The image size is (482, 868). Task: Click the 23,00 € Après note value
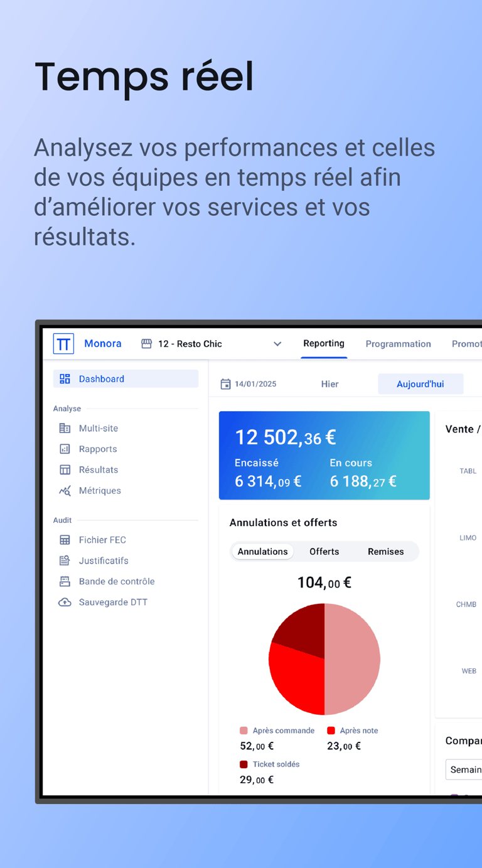(344, 746)
